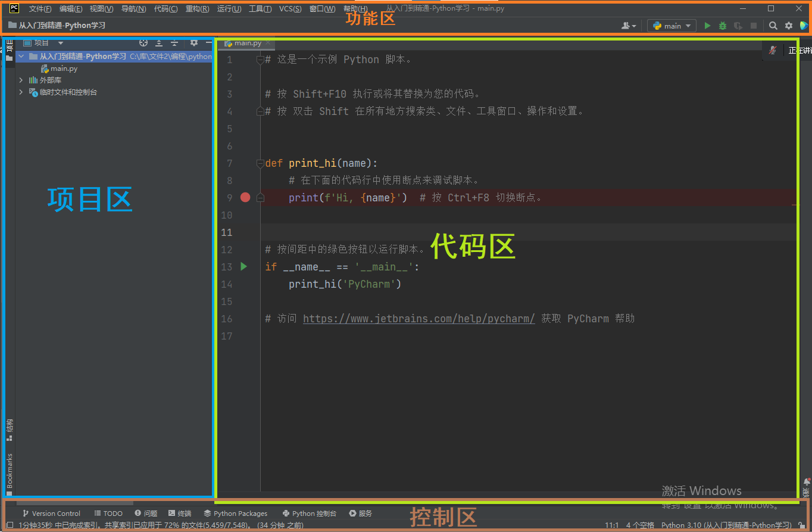The image size is (812, 532).
Task: Open the 编辑(E) menu
Action: pyautogui.click(x=71, y=9)
